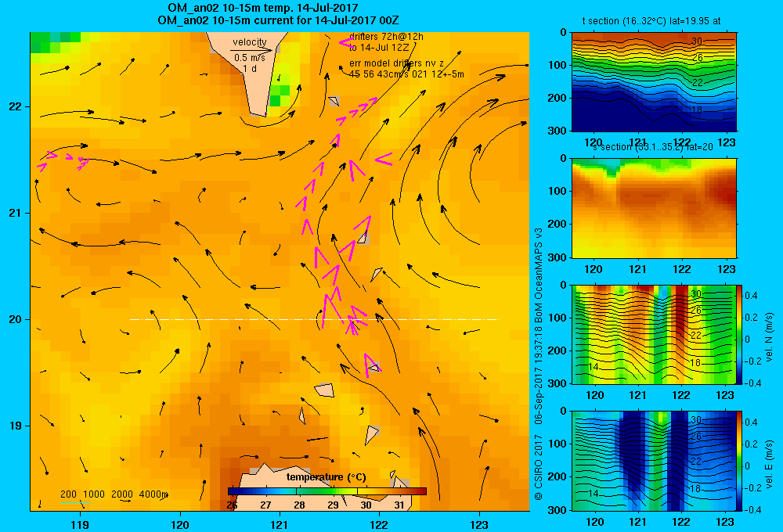This screenshot has height=532, width=783.
Task: Click longitude label 121 on the main map axis
Action: click(280, 524)
